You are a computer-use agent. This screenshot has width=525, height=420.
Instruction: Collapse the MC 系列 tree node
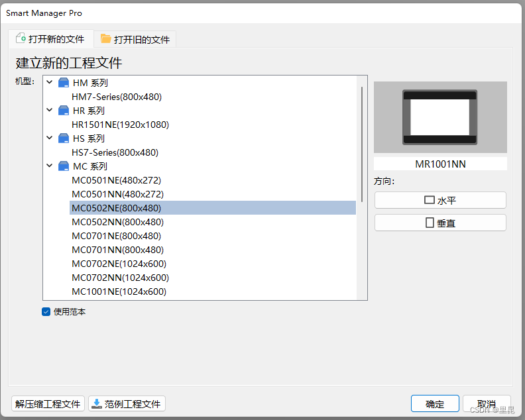50,166
